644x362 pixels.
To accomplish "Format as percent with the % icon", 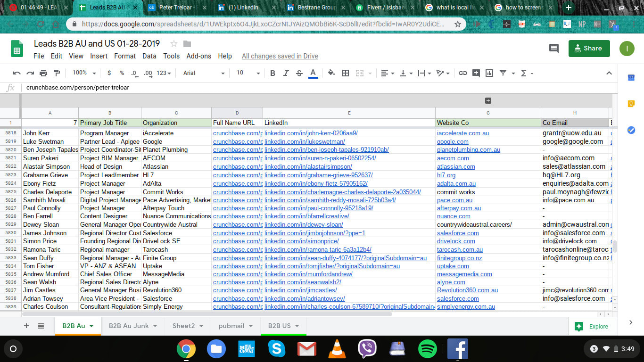I will tap(122, 73).
